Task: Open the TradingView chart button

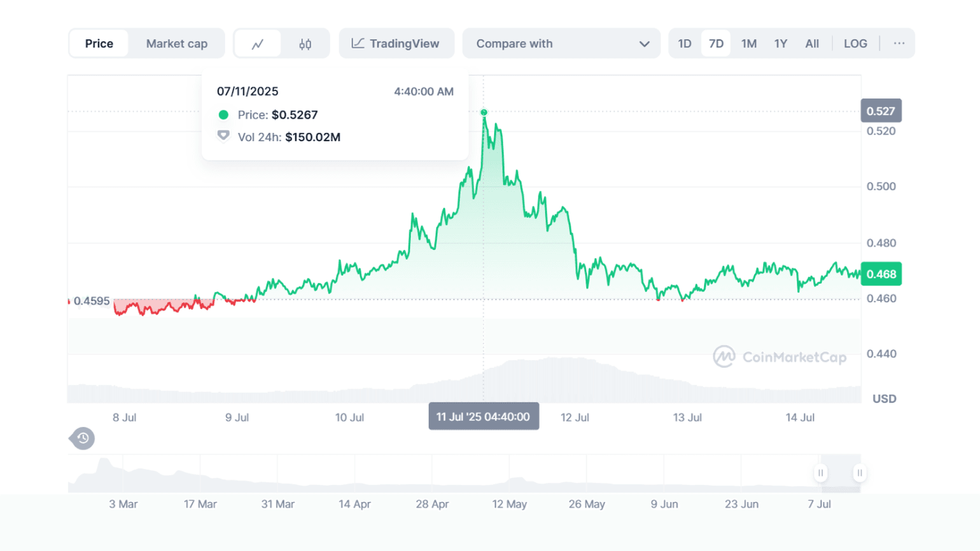Action: point(396,44)
